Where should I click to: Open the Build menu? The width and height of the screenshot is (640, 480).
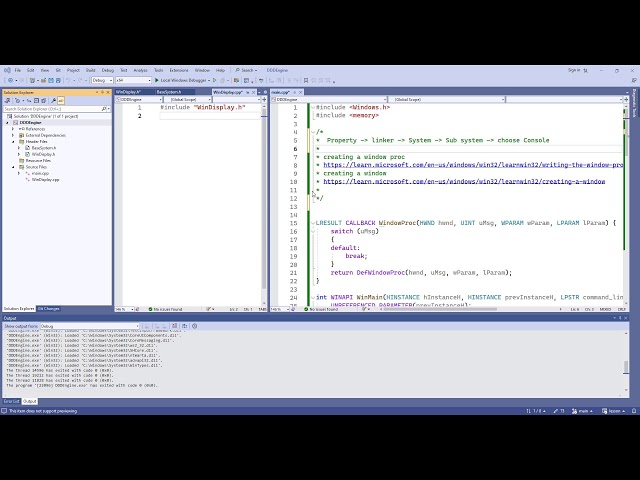[90, 70]
